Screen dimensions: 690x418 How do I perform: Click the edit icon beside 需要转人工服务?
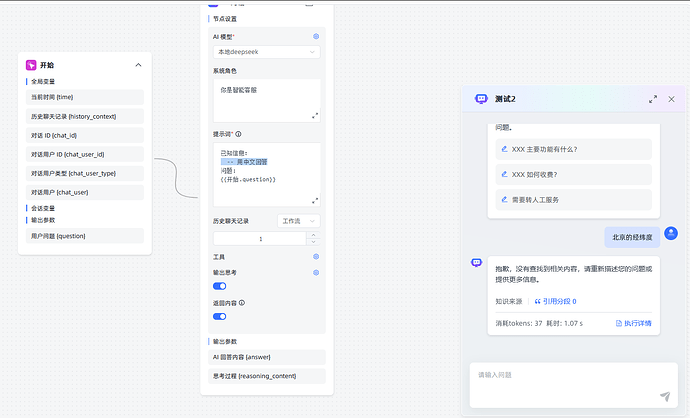point(505,199)
